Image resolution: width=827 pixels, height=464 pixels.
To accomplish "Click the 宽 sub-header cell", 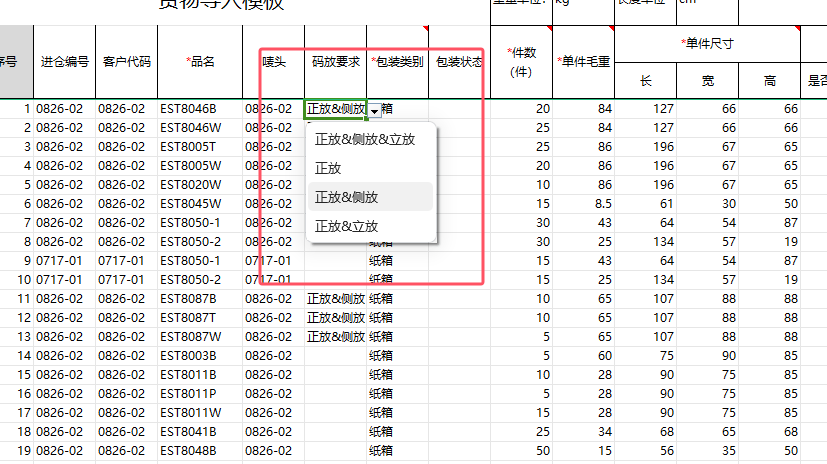I will [707, 81].
